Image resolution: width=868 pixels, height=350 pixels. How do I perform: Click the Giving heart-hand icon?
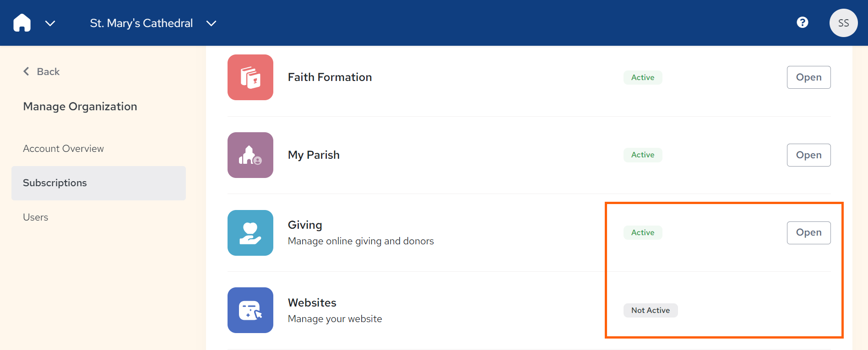pyautogui.click(x=250, y=233)
